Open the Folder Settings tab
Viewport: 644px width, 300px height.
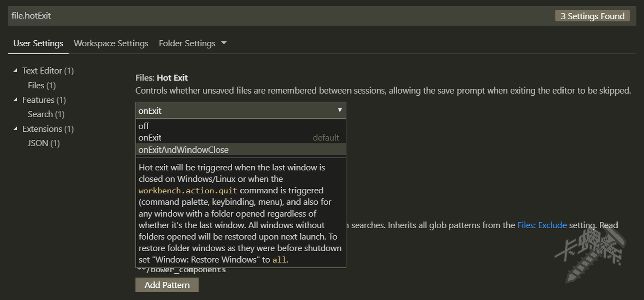pos(187,43)
